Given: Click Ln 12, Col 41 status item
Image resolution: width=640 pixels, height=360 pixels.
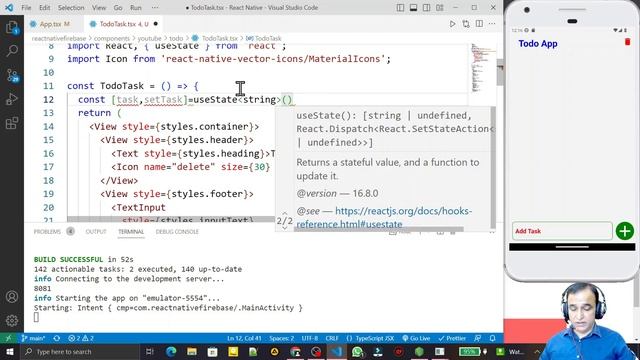Looking at the screenshot, I should click(244, 338).
